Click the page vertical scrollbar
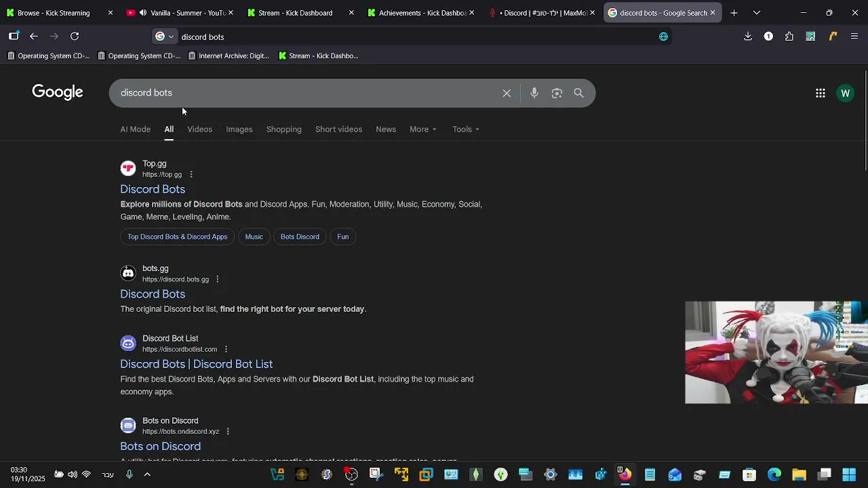This screenshot has height=488, width=868. coord(865,121)
